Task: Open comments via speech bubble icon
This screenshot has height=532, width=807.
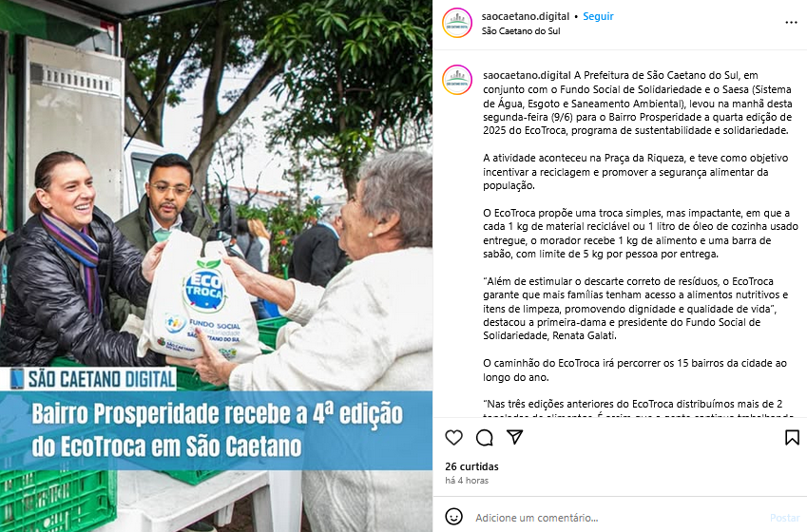Action: tap(485, 437)
